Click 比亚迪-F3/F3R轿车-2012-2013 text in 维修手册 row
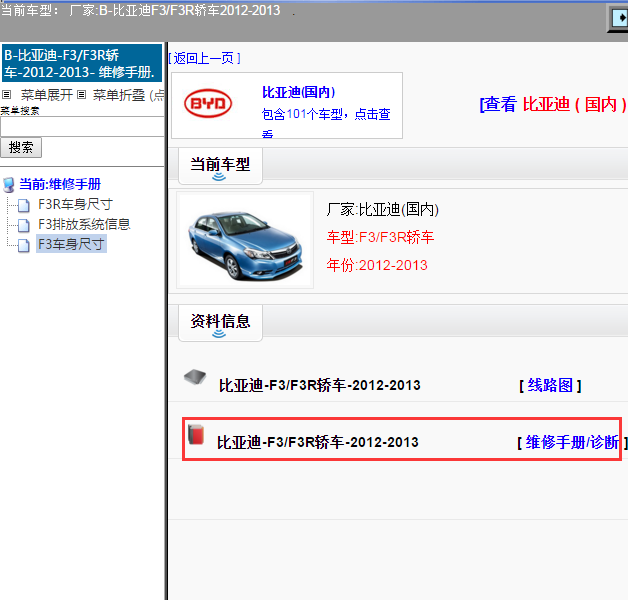628x600 pixels. point(318,442)
